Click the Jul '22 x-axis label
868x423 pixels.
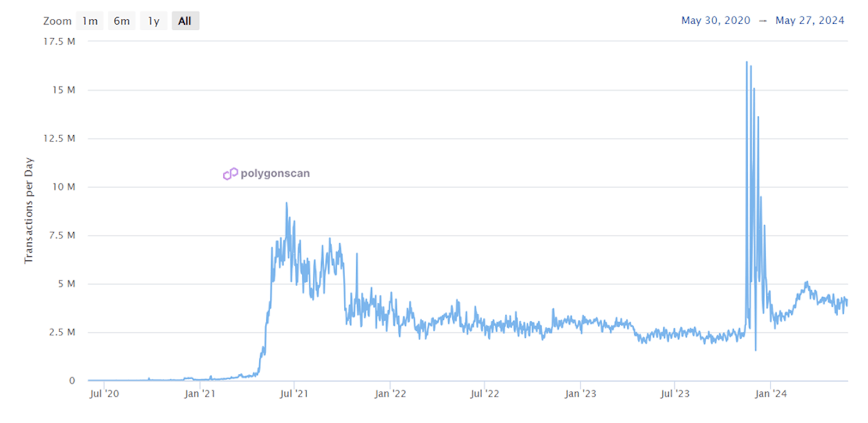[484, 394]
